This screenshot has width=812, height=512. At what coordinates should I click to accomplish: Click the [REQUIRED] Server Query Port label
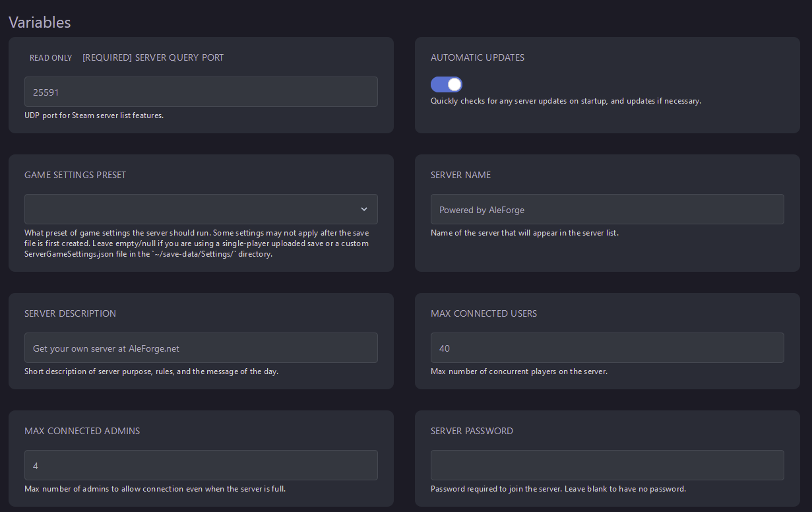(x=153, y=57)
